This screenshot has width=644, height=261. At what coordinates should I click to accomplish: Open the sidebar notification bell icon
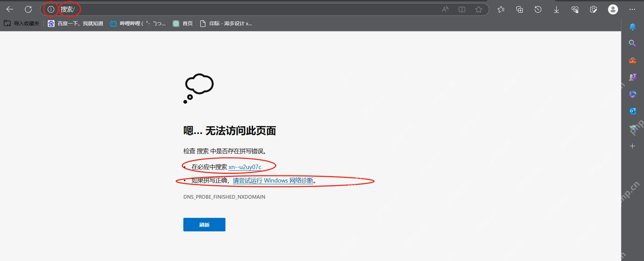click(x=632, y=27)
